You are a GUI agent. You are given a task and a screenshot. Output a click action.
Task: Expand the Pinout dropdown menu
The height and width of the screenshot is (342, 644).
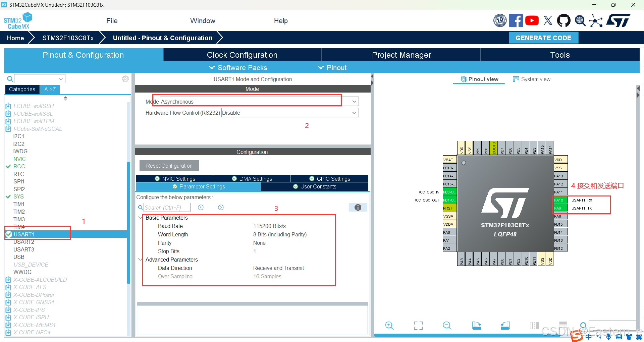332,67
